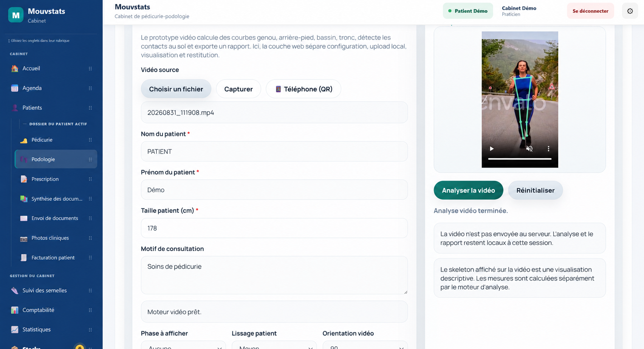Image resolution: width=644 pixels, height=349 pixels.
Task: Click the Prénom du patient field
Action: click(x=274, y=189)
